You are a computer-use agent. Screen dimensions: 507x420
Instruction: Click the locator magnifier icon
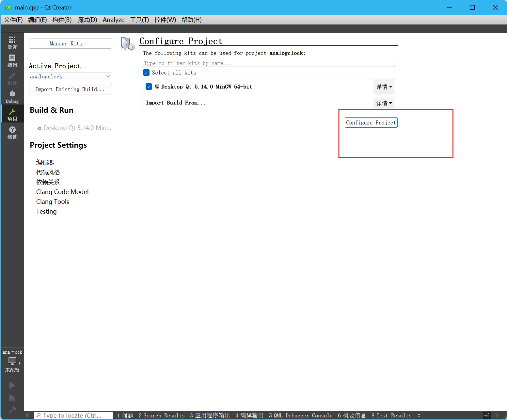click(39, 415)
